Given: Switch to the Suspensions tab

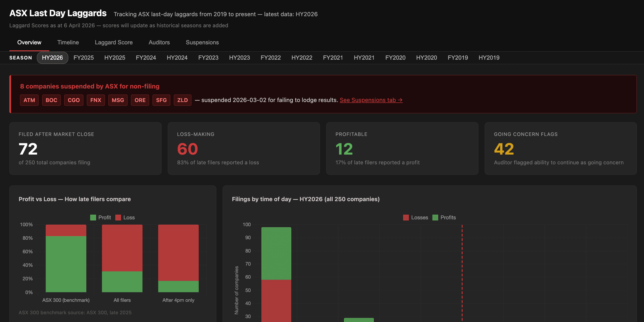Looking at the screenshot, I should pos(202,42).
